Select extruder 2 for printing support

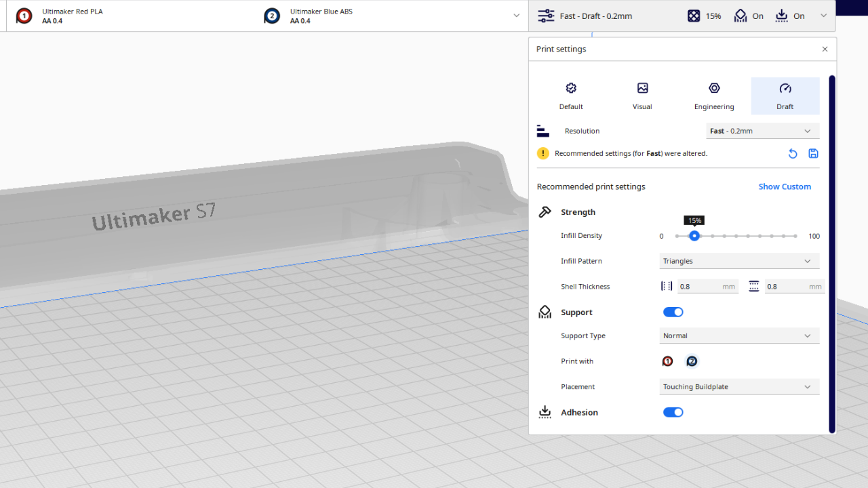tap(691, 361)
